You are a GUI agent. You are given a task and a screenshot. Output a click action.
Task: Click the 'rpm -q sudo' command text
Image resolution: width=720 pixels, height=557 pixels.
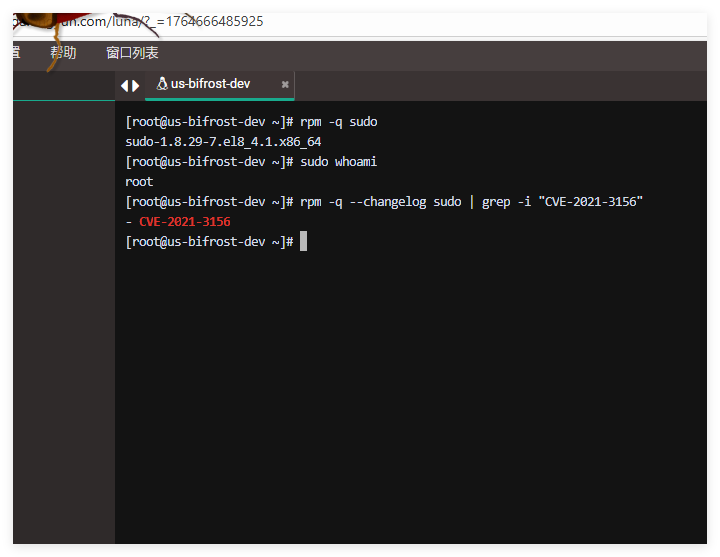pos(338,122)
